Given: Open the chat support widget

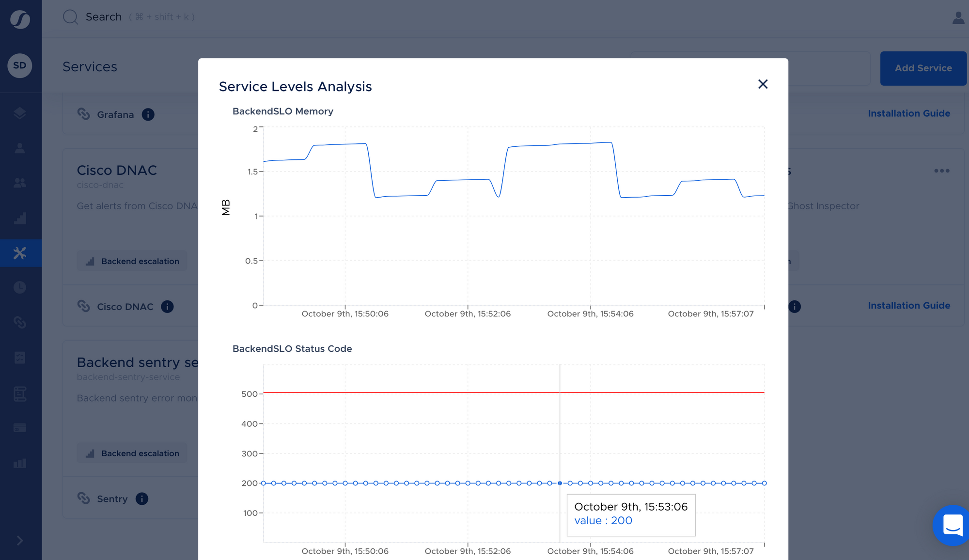Looking at the screenshot, I should click(952, 525).
